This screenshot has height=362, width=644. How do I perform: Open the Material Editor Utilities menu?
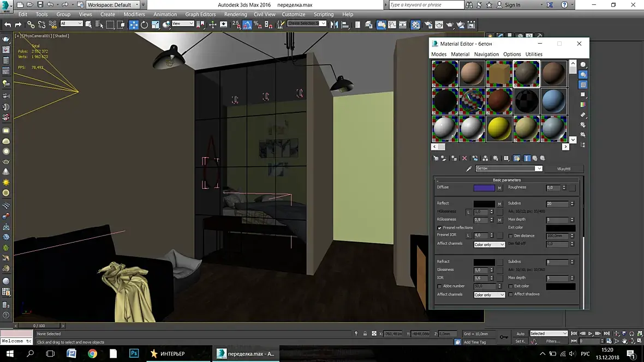534,54
